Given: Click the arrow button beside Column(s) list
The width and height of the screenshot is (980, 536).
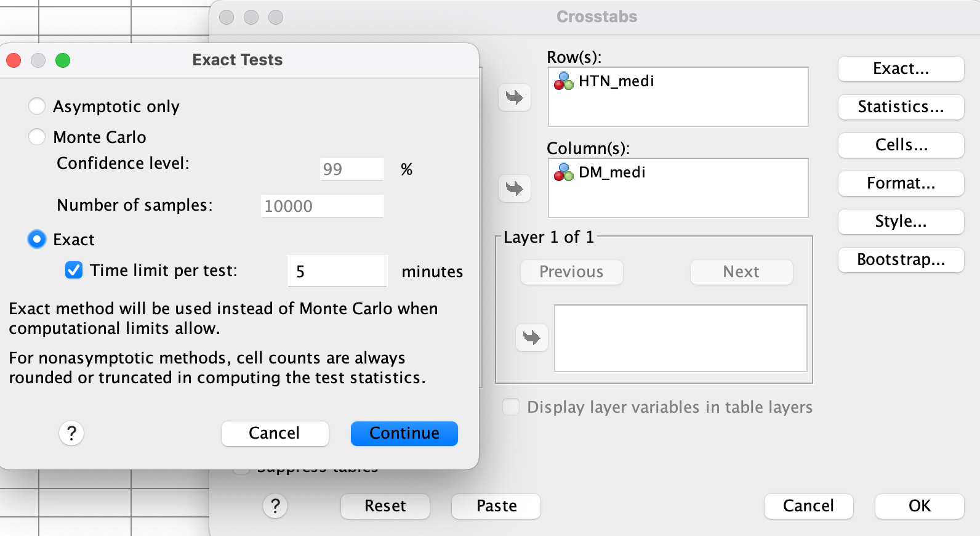Looking at the screenshot, I should 514,189.
